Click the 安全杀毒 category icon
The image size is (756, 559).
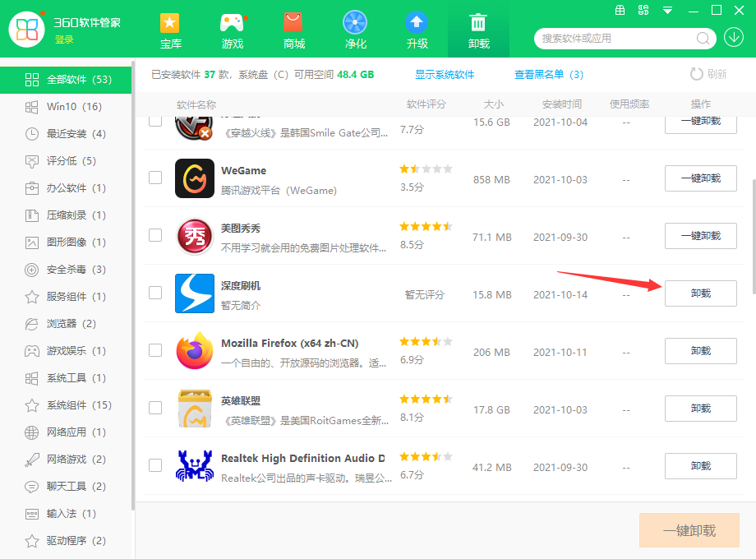click(32, 270)
